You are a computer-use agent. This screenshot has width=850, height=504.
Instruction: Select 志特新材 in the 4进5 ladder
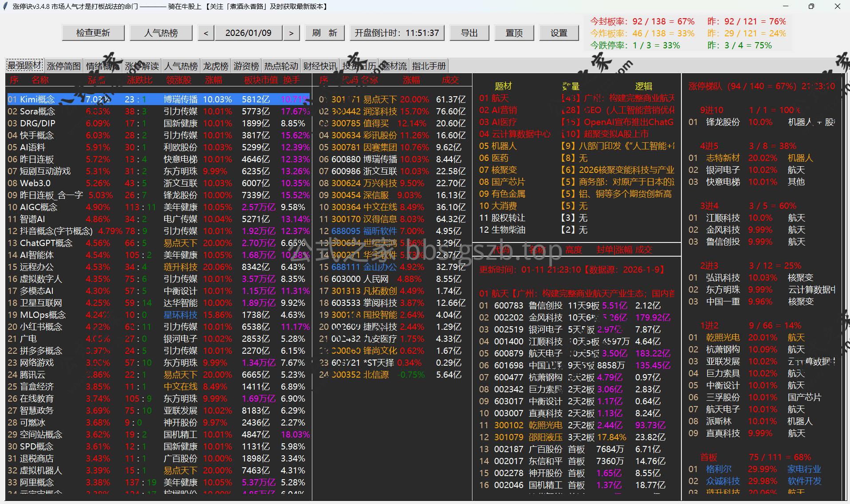click(723, 158)
